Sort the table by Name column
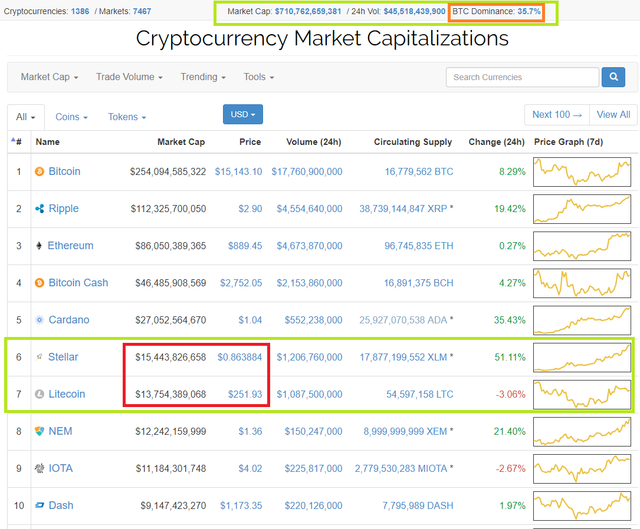 coord(47,142)
